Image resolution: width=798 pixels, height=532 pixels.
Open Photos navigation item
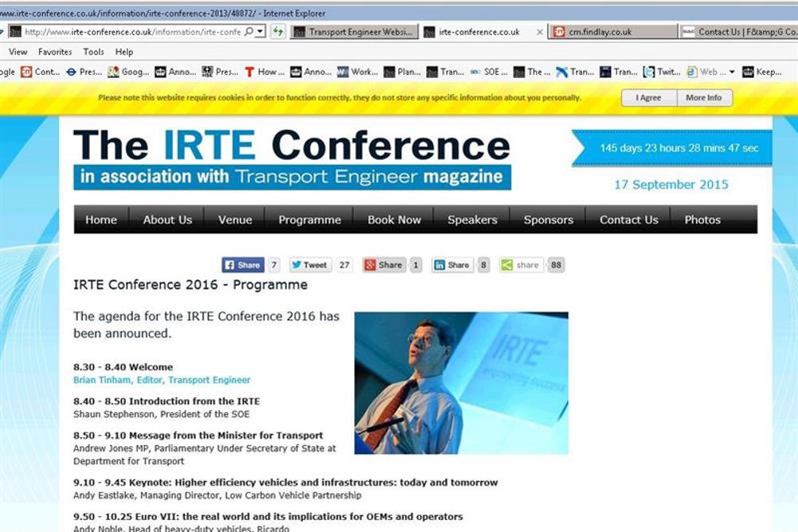[x=702, y=220]
